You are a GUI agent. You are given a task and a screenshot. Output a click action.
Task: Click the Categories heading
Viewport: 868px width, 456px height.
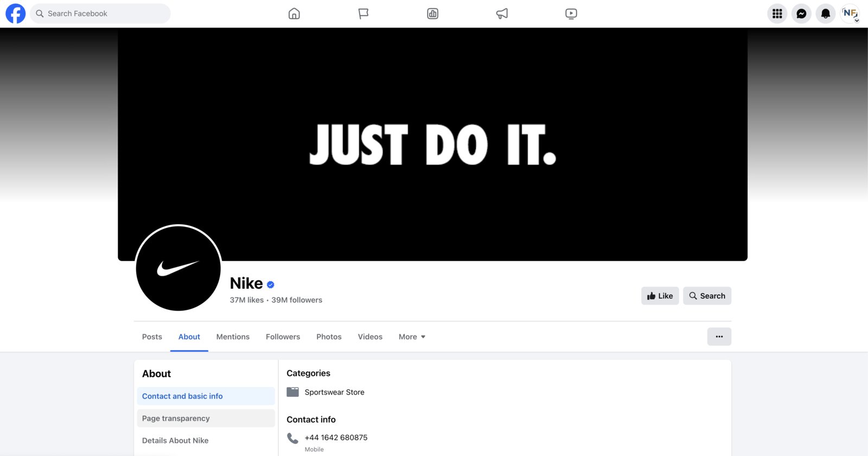click(308, 373)
